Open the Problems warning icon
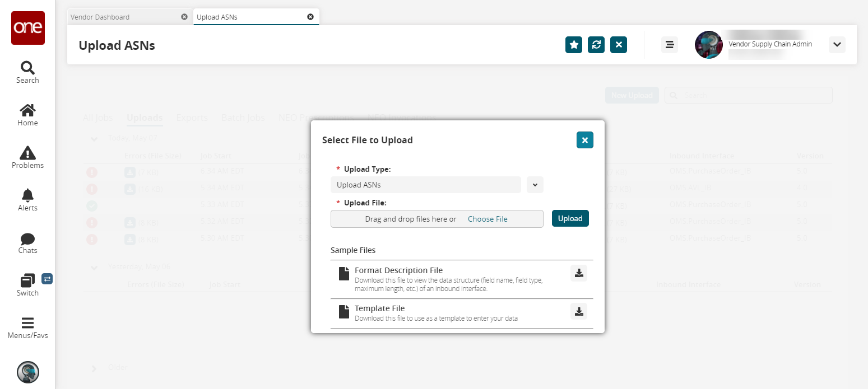Image resolution: width=868 pixels, height=389 pixels. [27, 153]
